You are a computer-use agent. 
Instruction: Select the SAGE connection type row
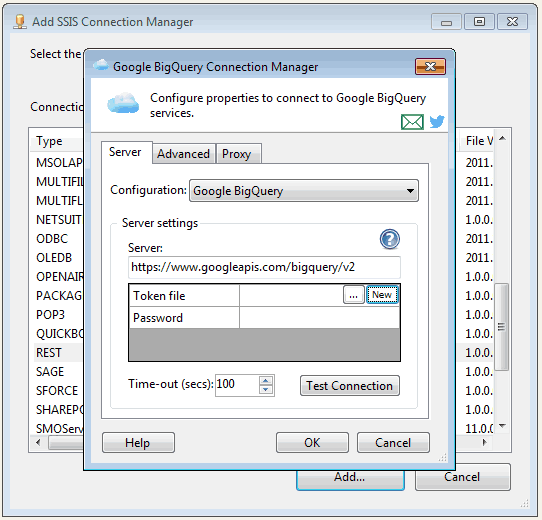[x=58, y=372]
